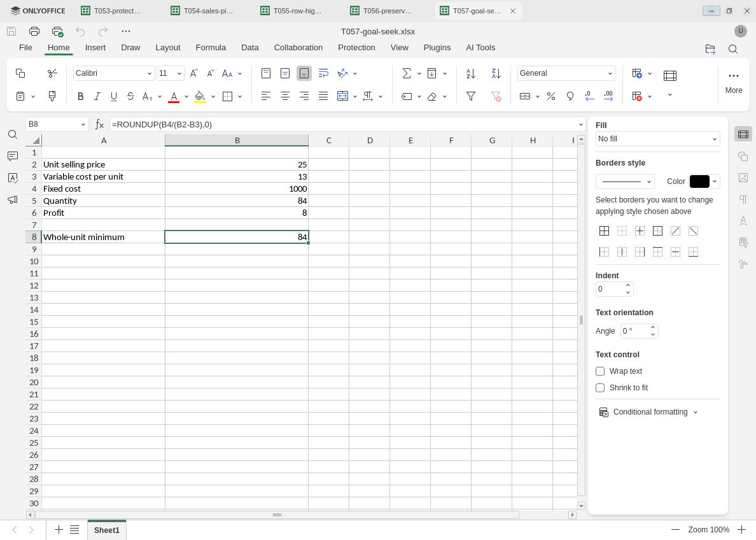The image size is (756, 540).
Task: Click the Insert function fx icon
Action: pos(99,125)
